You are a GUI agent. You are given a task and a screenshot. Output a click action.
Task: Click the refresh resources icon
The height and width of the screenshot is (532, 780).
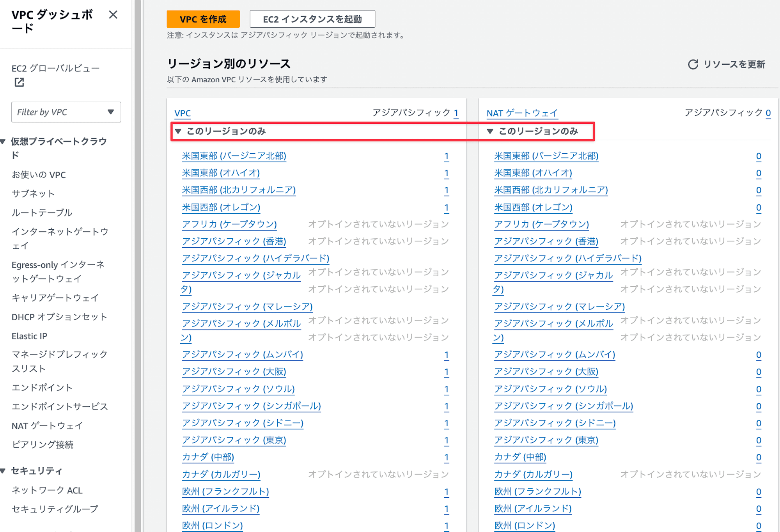(693, 64)
